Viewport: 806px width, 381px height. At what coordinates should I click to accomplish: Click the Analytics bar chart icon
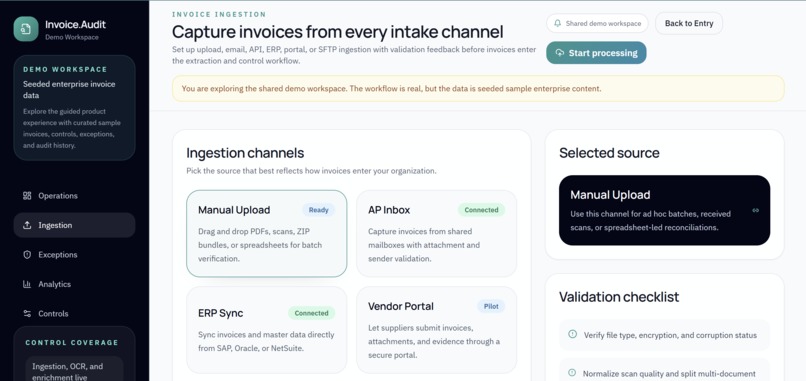(x=27, y=284)
